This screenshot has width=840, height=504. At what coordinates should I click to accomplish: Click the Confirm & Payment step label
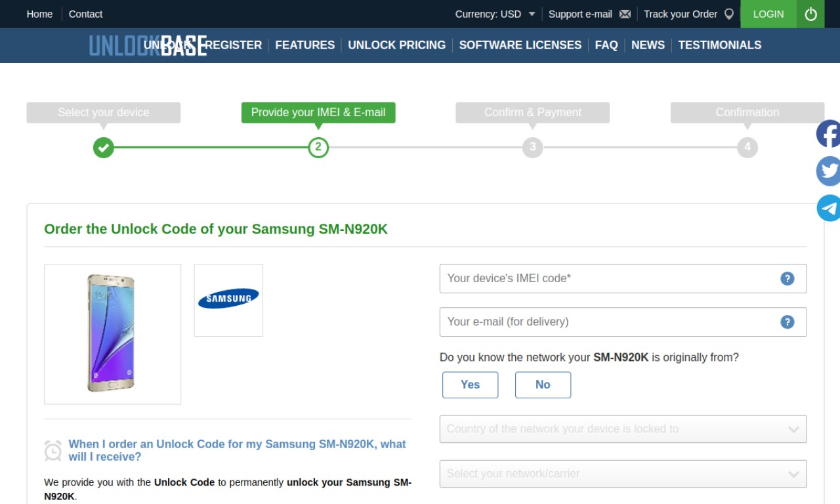point(533,112)
